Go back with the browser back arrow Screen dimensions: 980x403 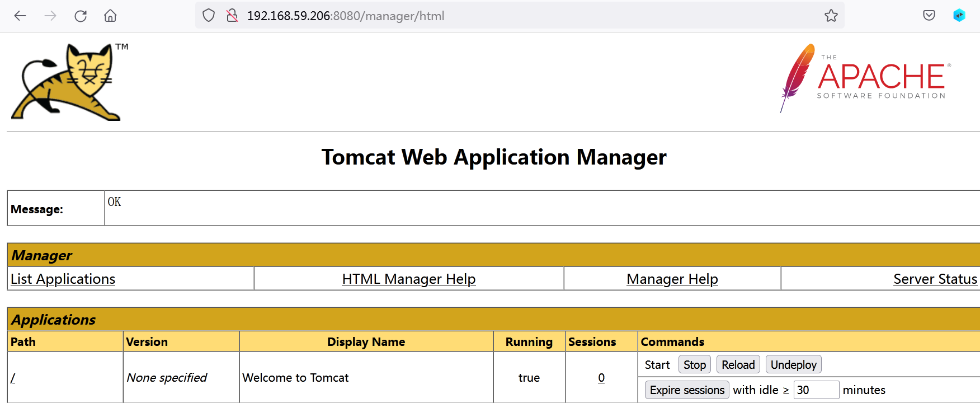click(x=20, y=16)
